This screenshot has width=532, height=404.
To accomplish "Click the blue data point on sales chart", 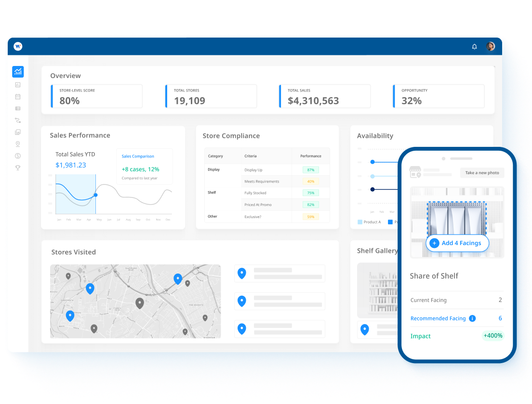I will point(96,195).
